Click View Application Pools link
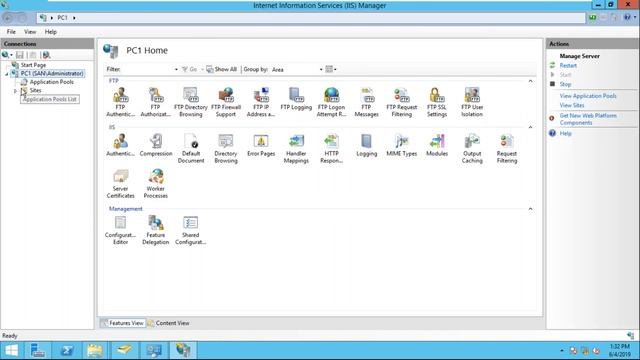 point(588,96)
